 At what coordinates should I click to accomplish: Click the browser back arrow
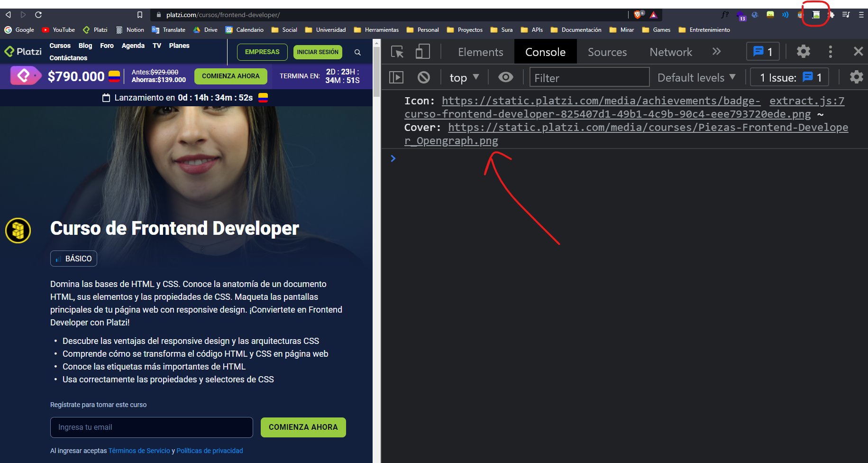(8, 15)
